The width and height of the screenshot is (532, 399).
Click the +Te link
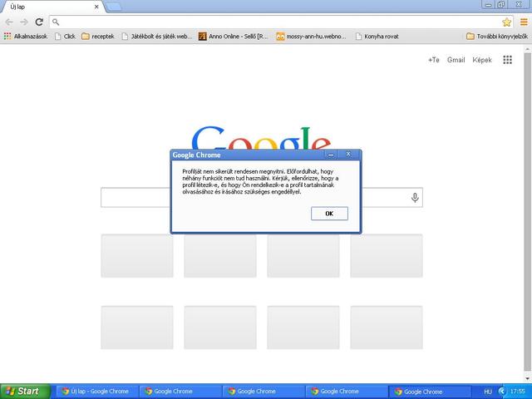click(x=434, y=60)
